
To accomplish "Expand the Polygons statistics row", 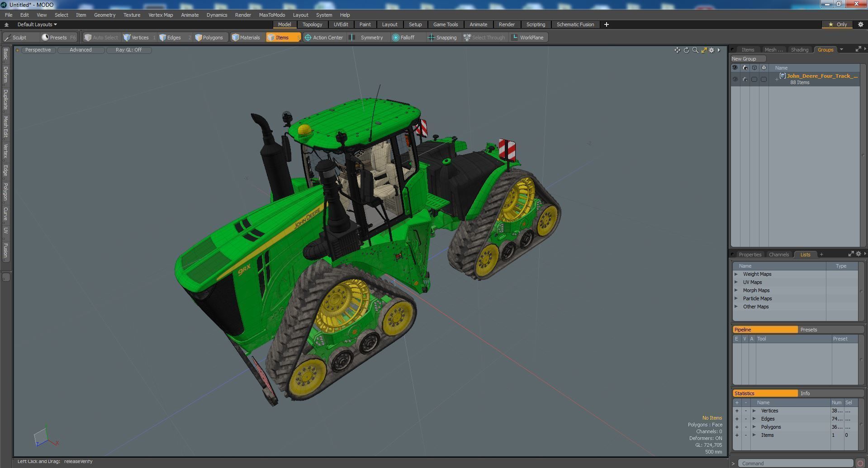I will (754, 427).
